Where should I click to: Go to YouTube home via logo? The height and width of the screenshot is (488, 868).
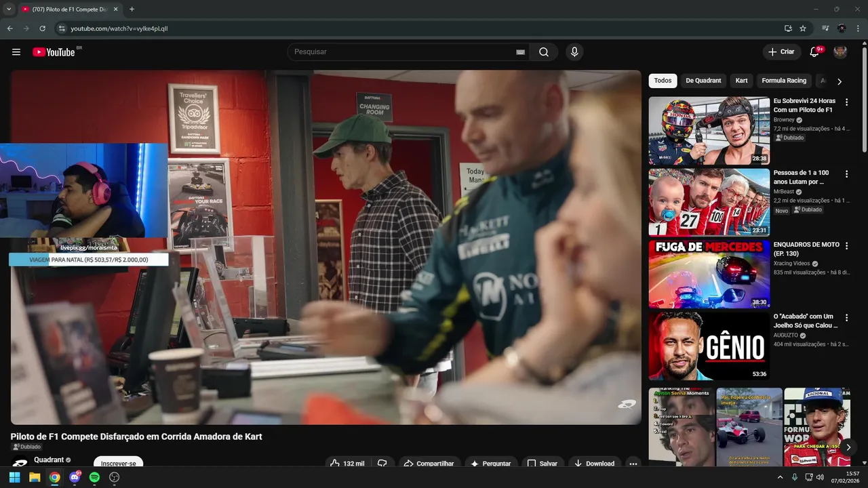coord(54,52)
